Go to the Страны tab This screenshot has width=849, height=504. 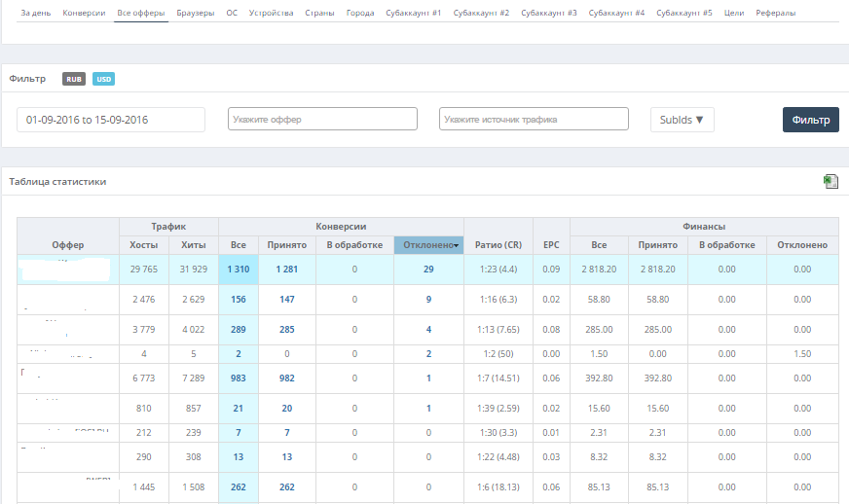coord(319,13)
